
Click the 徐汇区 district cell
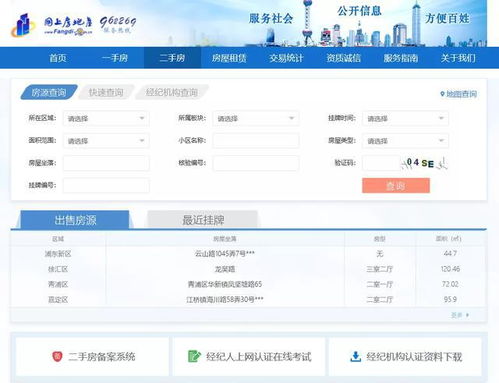pyautogui.click(x=58, y=269)
